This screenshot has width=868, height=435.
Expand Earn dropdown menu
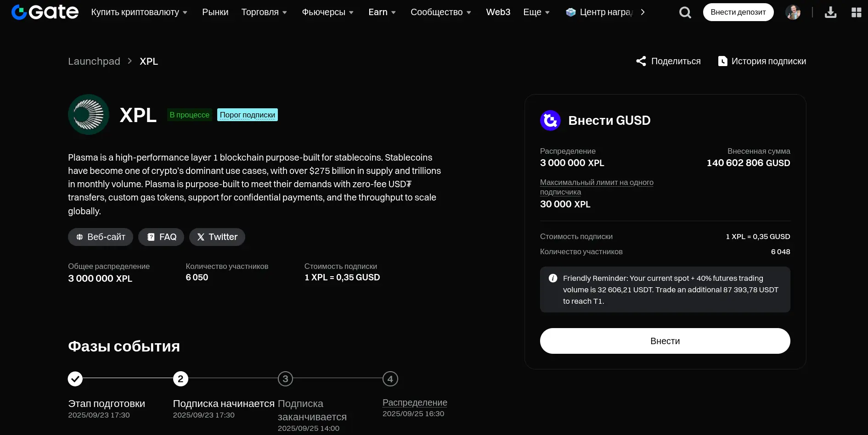click(382, 12)
